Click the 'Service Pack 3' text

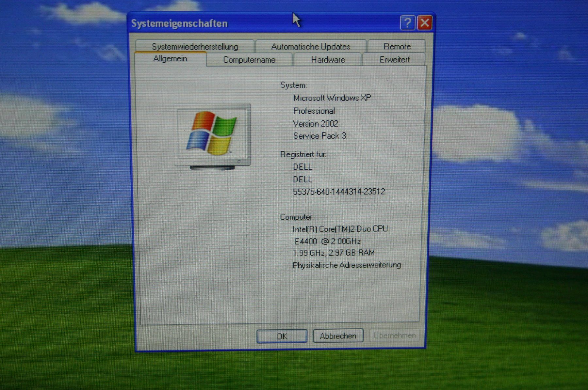(x=319, y=136)
